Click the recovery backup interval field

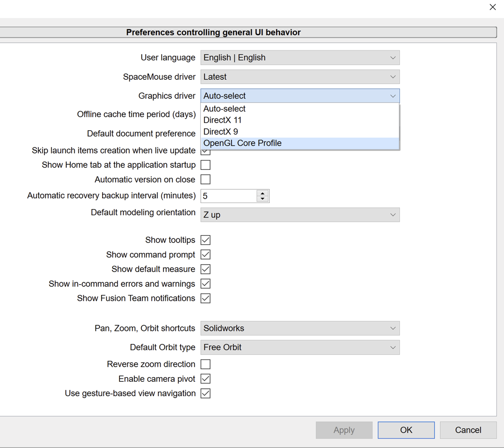coord(229,196)
